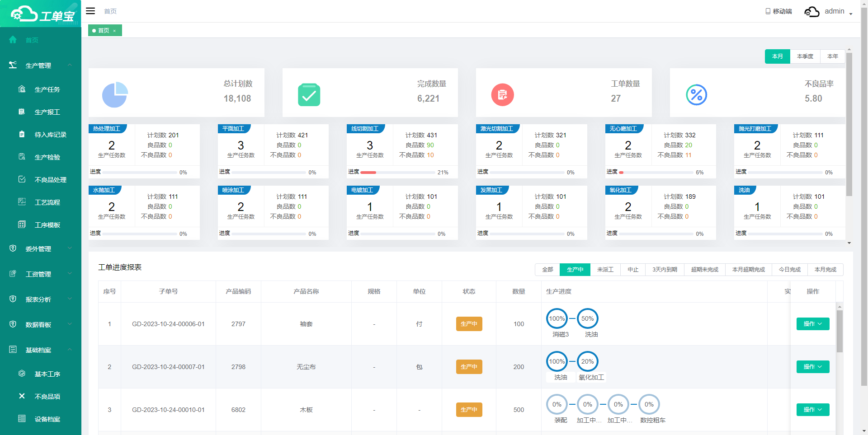Click the 不良品处理 checkmark icon
The width and height of the screenshot is (868, 435).
coord(22,179)
